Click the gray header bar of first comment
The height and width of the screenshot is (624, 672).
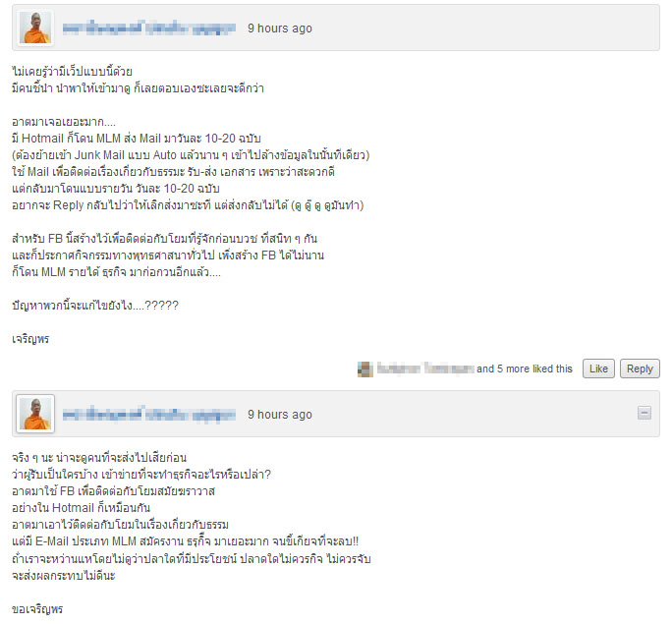(x=336, y=28)
